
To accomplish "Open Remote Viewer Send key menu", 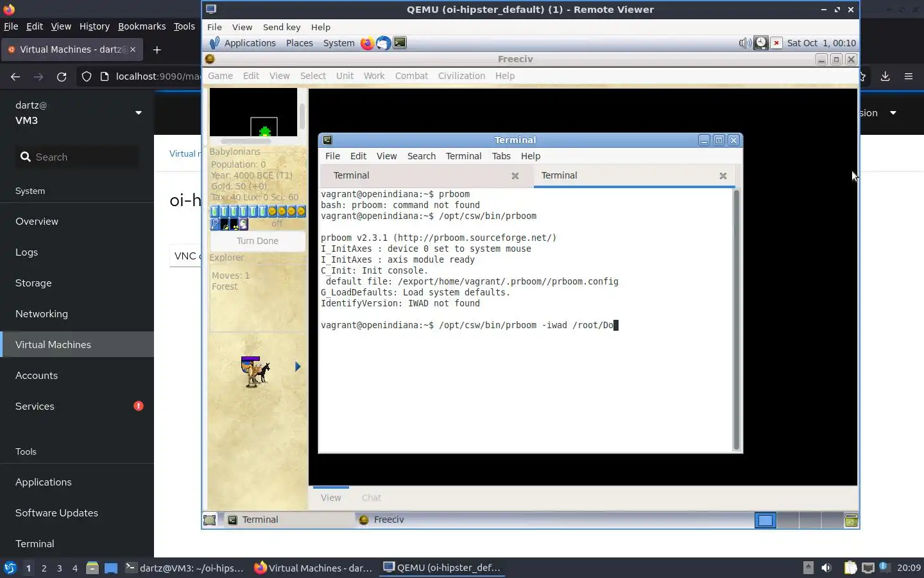I will 282,27.
